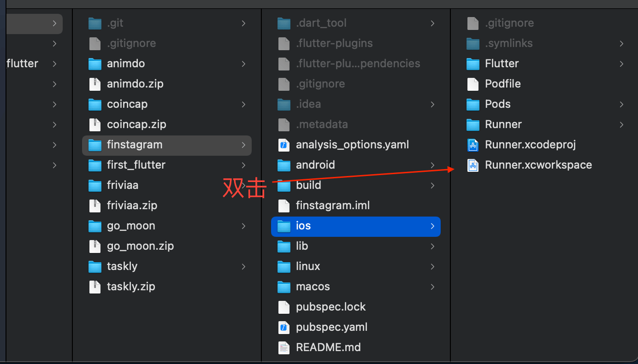
Task: Select the flutter item in left column
Action: point(22,64)
